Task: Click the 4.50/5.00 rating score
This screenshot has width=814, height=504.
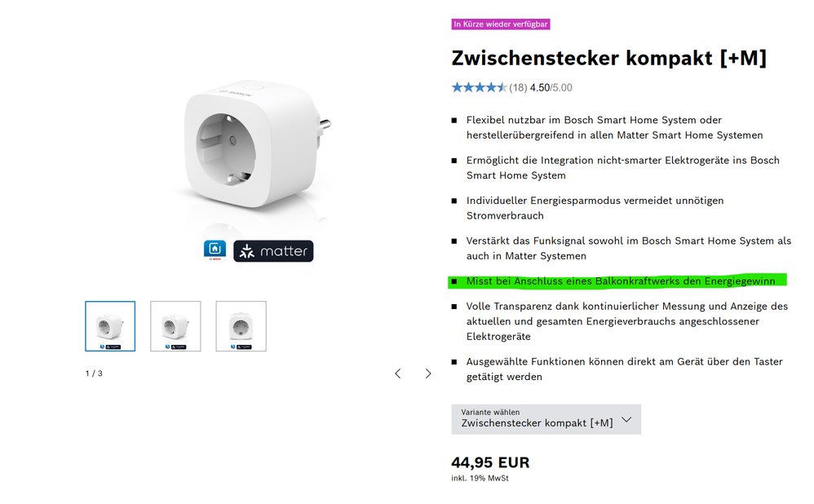Action: 551,87
